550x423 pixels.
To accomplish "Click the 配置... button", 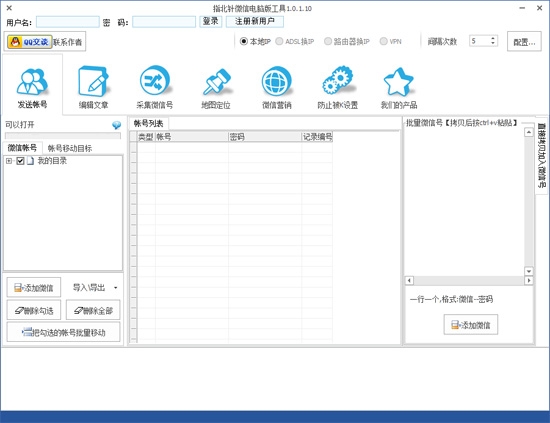I will [x=524, y=42].
